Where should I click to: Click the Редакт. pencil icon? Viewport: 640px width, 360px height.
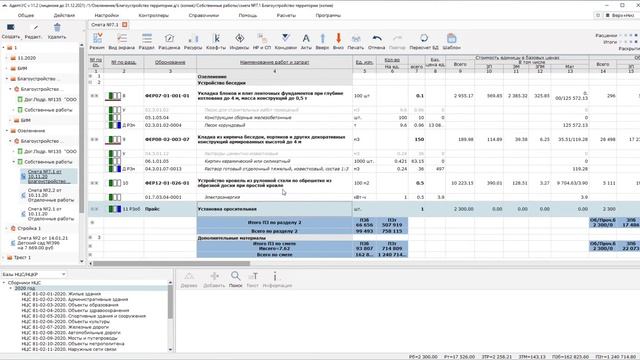(36, 27)
